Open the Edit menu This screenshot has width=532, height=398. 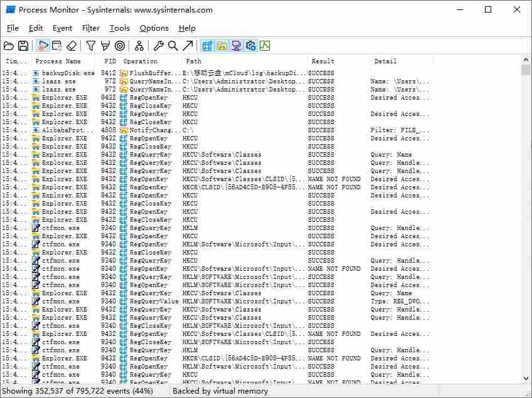coord(36,28)
